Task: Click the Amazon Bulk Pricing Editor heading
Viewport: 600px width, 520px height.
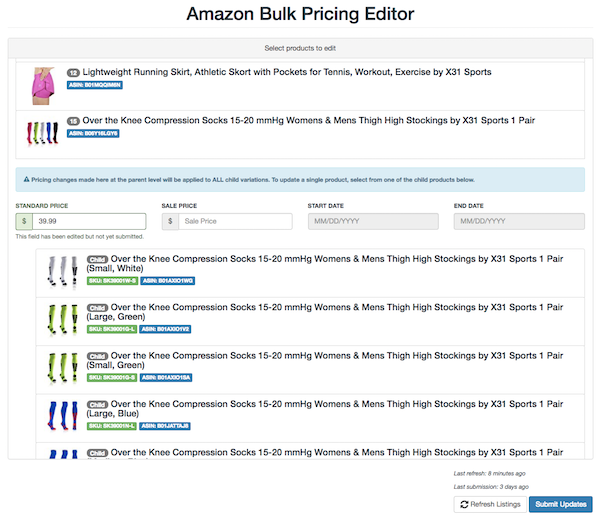Action: tap(300, 14)
